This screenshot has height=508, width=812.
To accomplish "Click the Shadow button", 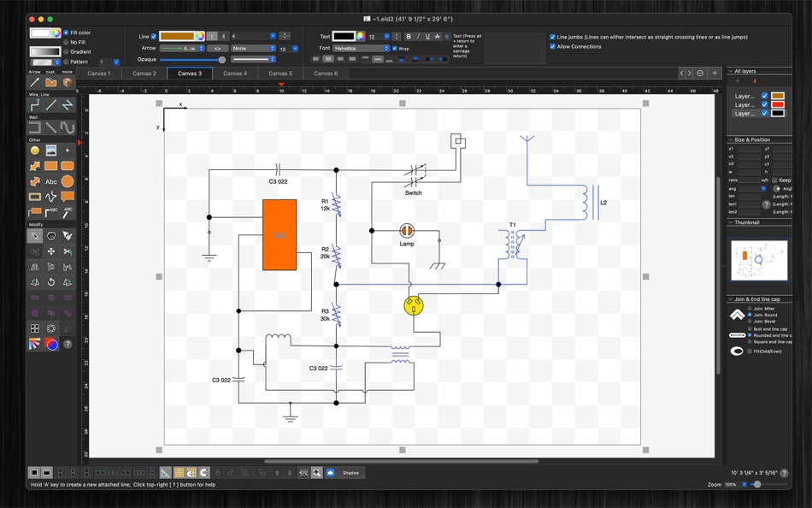I will click(x=350, y=473).
